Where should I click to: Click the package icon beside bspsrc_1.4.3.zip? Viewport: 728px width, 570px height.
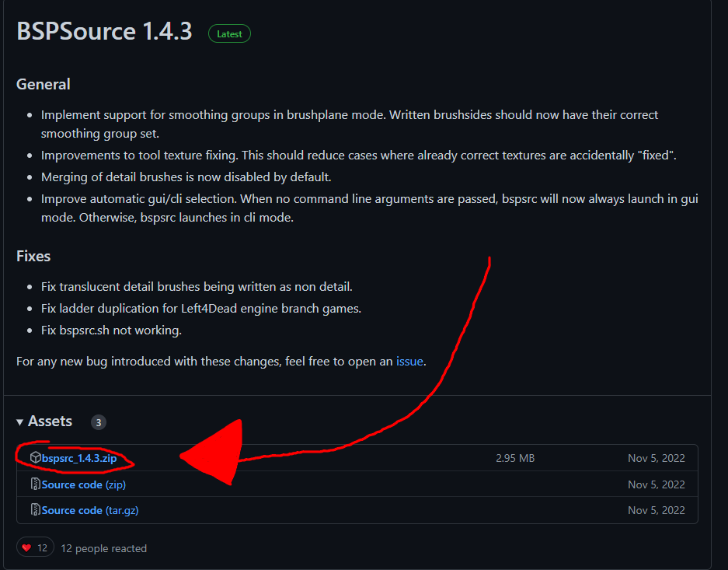pyautogui.click(x=35, y=457)
